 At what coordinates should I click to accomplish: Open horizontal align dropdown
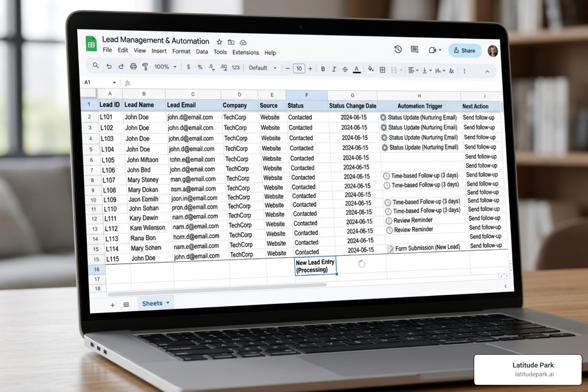pos(413,70)
